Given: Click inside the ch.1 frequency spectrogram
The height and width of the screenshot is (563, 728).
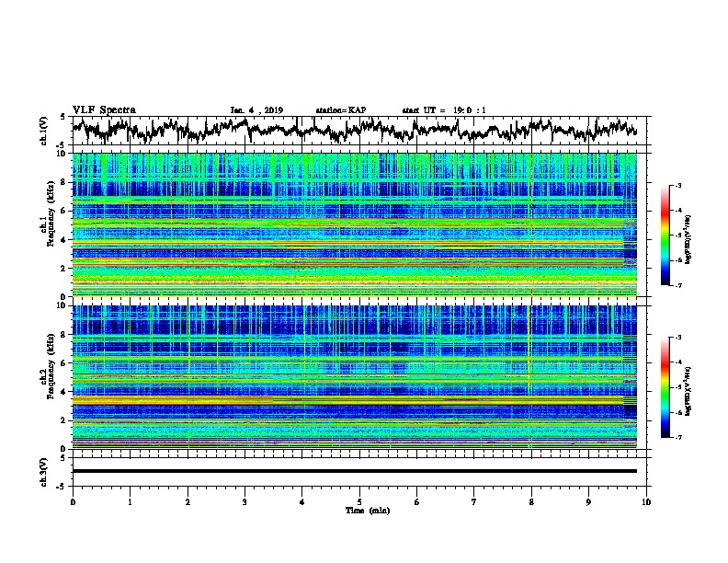Looking at the screenshot, I should pyautogui.click(x=355, y=224).
